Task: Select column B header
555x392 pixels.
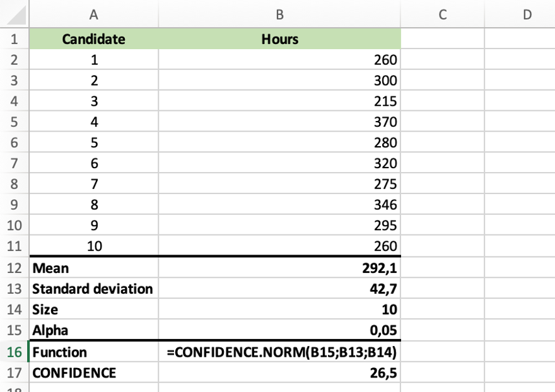Action: 279,14
